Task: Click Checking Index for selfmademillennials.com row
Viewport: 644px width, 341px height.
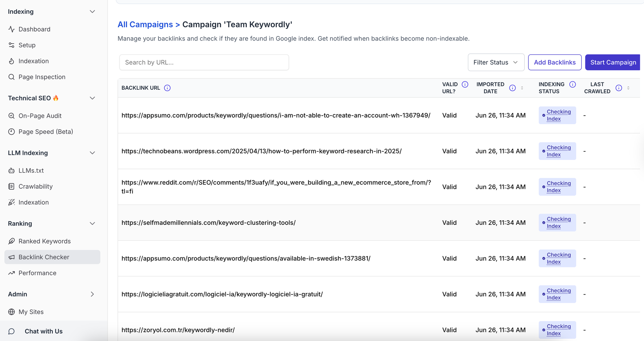Action: [x=557, y=223]
